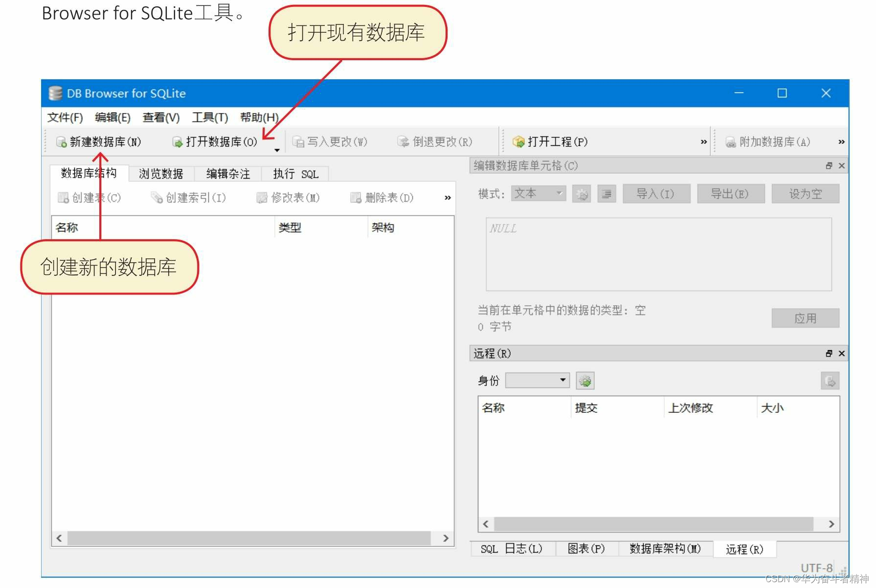
Task: Click the DB Browser for SQLite title icon
Action: pyautogui.click(x=55, y=93)
